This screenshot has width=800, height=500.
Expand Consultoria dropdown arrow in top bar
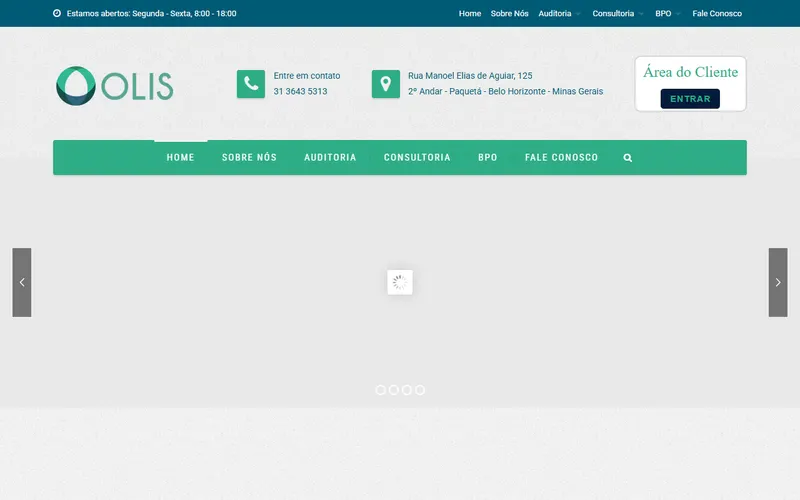point(641,14)
